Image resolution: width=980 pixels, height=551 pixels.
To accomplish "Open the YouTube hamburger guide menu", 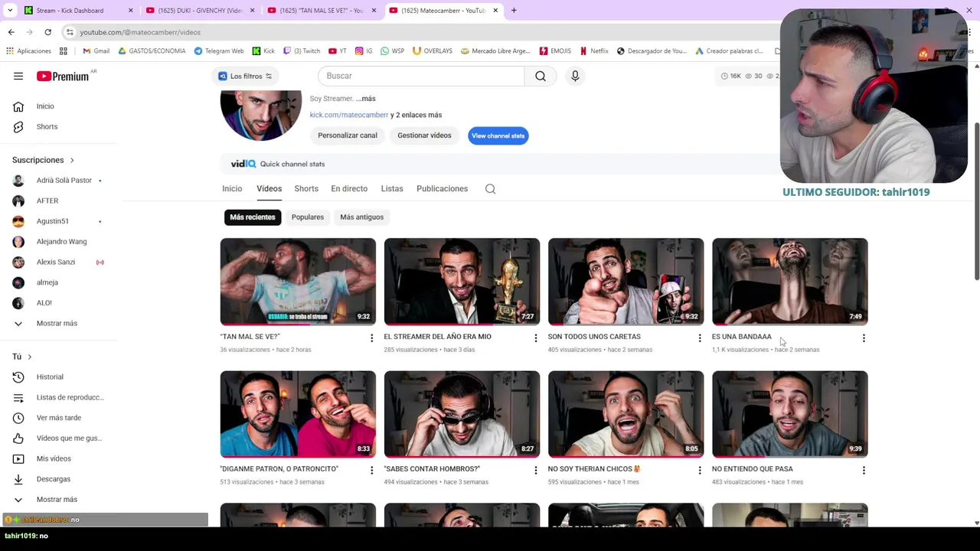I will [x=18, y=76].
